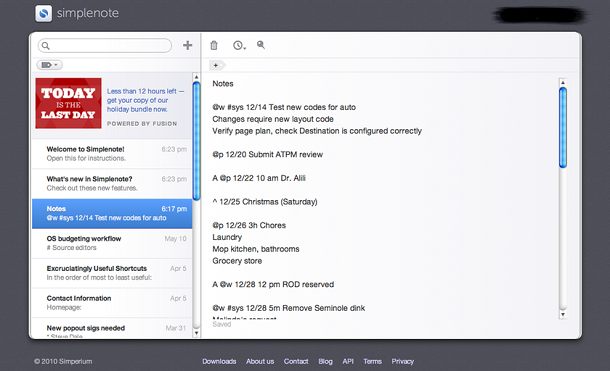610x371 pixels.
Task: Click the Simplenote logo icon
Action: (44, 13)
